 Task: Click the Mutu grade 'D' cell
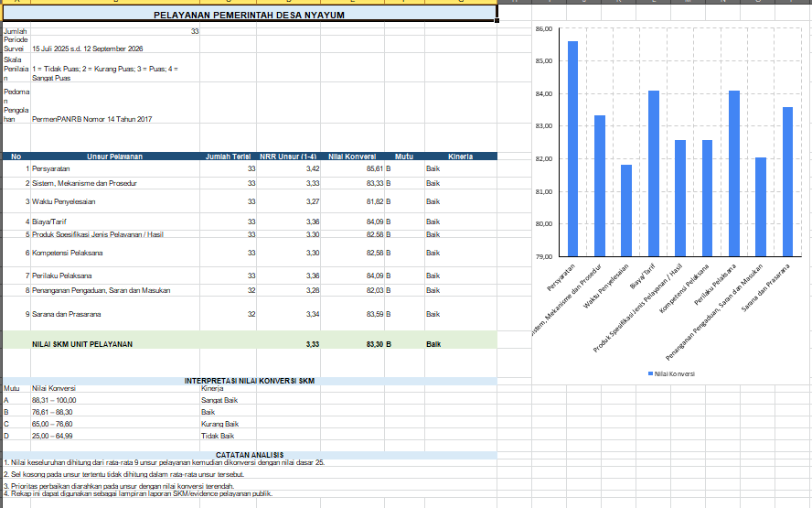point(16,436)
